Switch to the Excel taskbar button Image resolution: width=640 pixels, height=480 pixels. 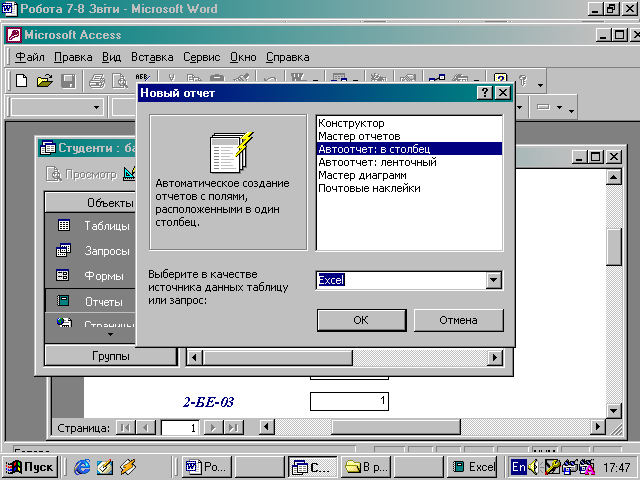click(x=472, y=467)
